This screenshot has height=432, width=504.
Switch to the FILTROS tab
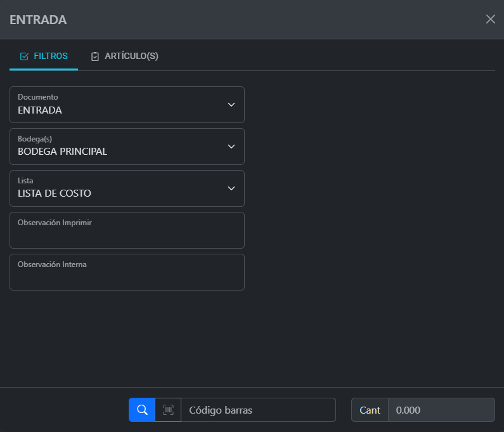click(x=44, y=56)
